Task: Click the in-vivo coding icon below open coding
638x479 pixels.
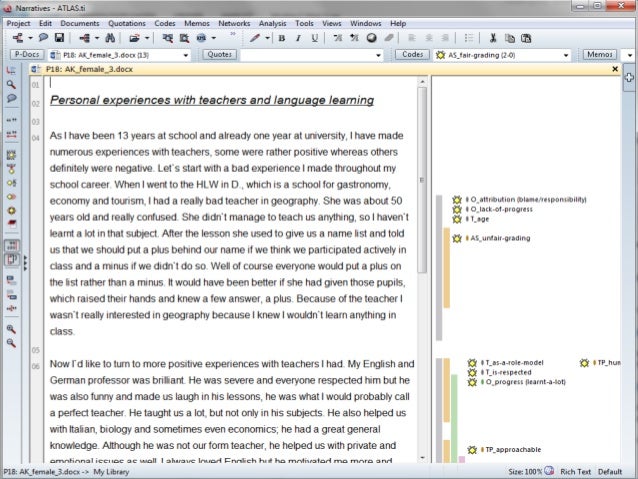Action: 11,169
